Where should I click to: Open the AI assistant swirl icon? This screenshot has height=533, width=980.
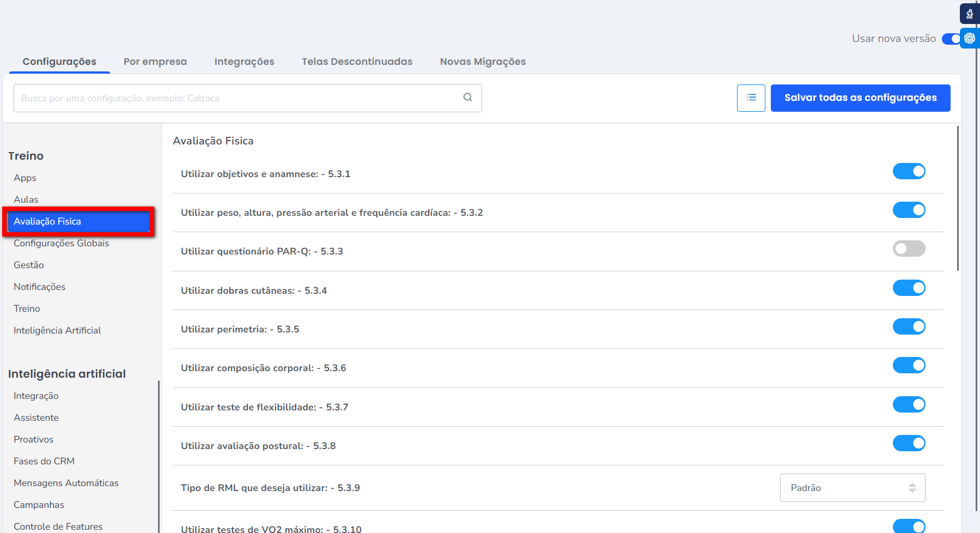970,38
